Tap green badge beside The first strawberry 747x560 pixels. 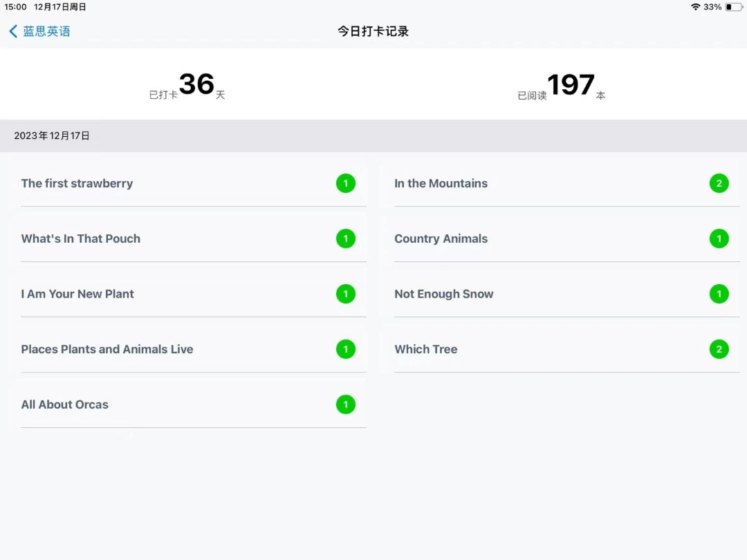(346, 183)
